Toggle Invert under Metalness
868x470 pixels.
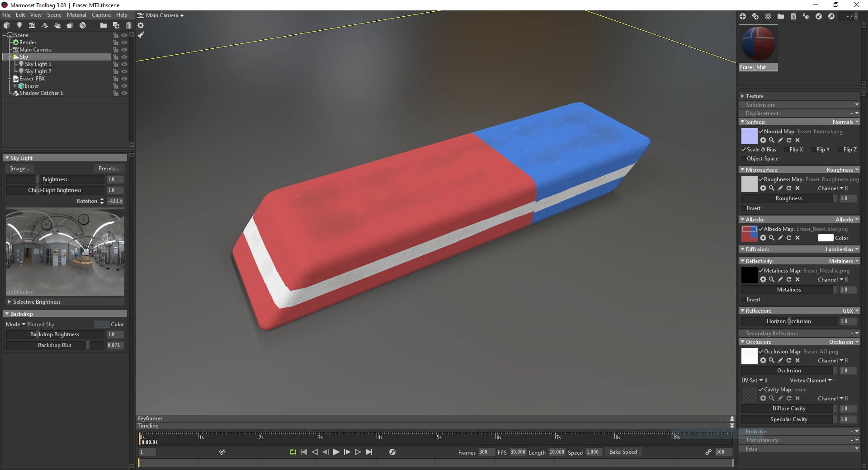744,300
